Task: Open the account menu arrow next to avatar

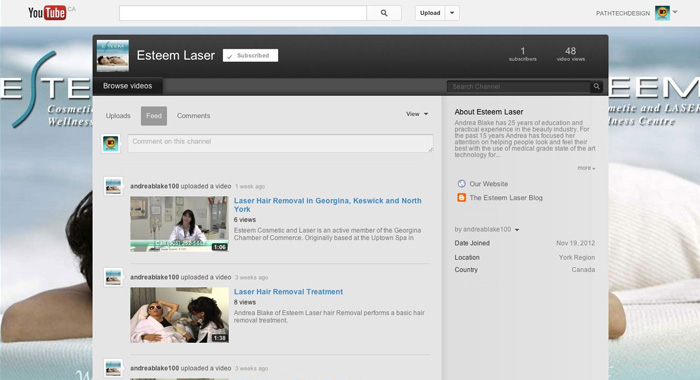Action: pos(675,12)
